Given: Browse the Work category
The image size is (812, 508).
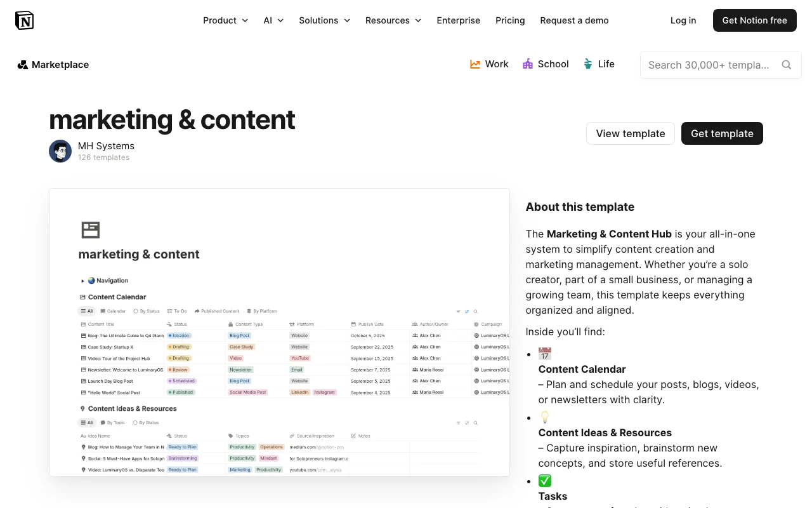Looking at the screenshot, I should [489, 64].
